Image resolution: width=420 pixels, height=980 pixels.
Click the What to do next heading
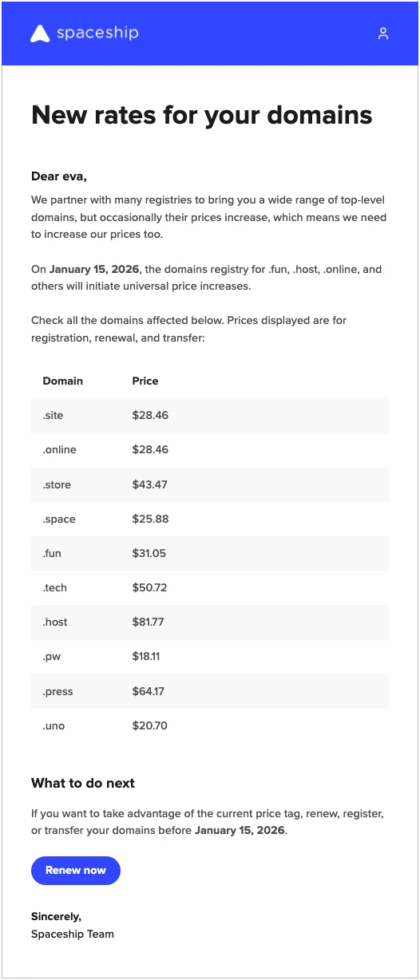point(83,784)
